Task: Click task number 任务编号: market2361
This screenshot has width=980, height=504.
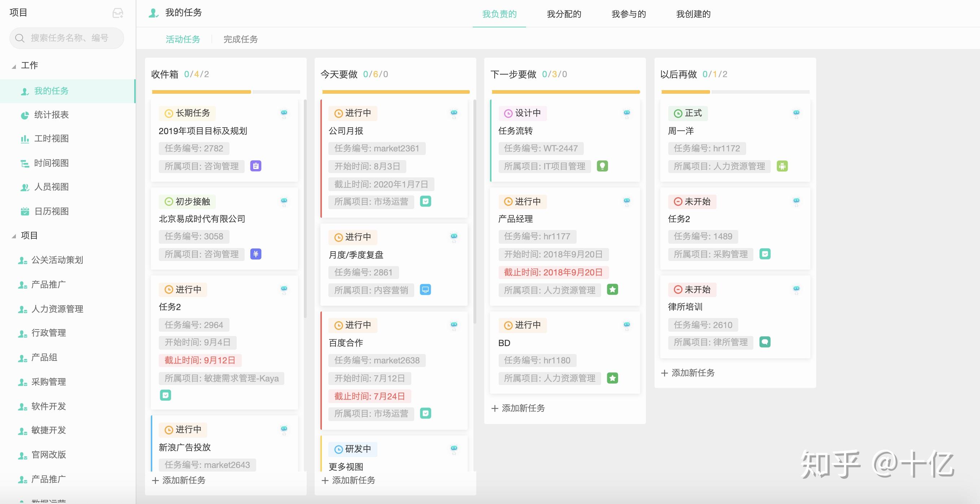Action: point(377,149)
